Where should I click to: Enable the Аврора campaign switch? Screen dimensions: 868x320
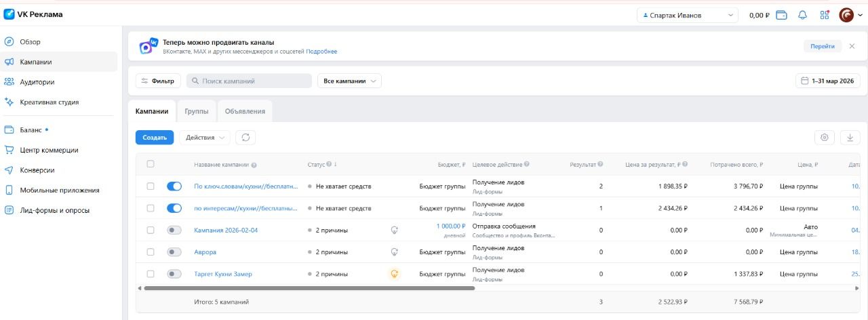174,252
